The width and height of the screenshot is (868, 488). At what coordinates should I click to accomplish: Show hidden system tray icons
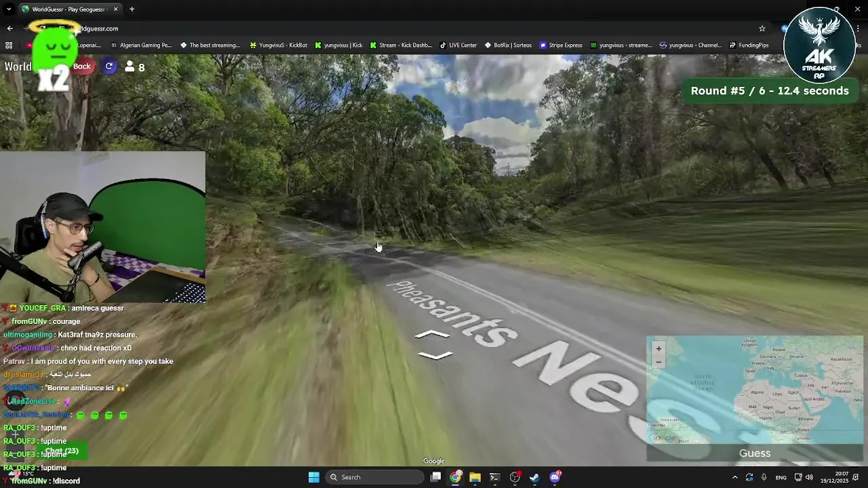point(734,477)
